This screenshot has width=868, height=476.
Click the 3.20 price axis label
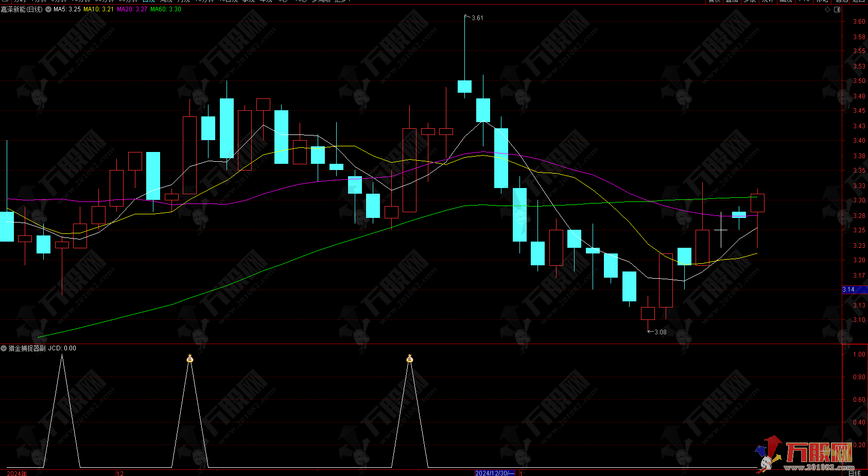tap(859, 260)
